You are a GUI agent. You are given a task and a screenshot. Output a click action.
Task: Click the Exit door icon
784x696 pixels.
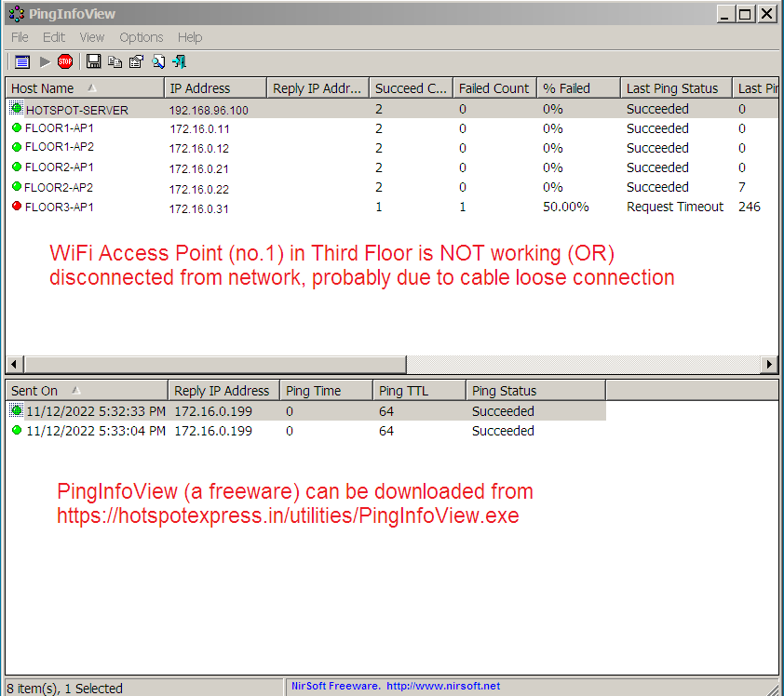coord(179,61)
